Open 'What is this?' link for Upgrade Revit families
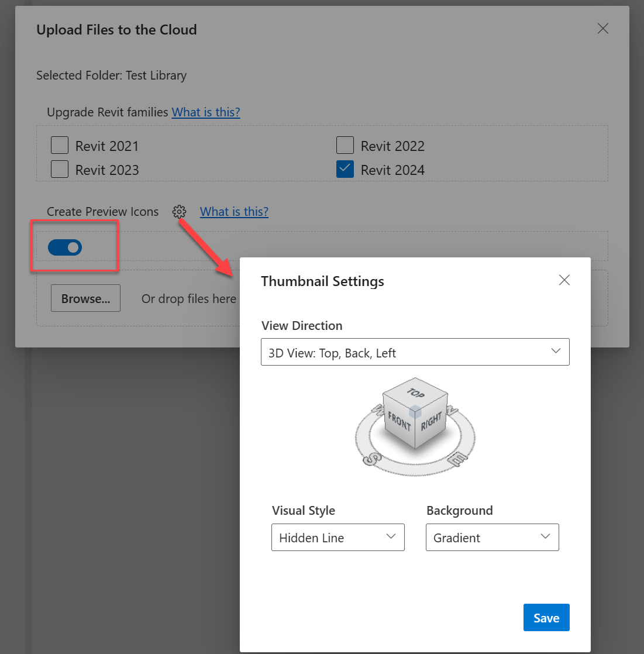 point(206,112)
